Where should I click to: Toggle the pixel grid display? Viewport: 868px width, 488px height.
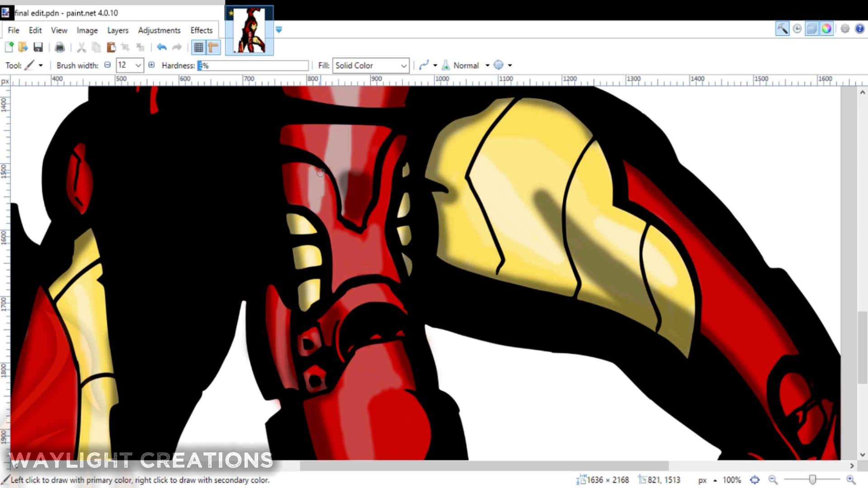pos(198,47)
